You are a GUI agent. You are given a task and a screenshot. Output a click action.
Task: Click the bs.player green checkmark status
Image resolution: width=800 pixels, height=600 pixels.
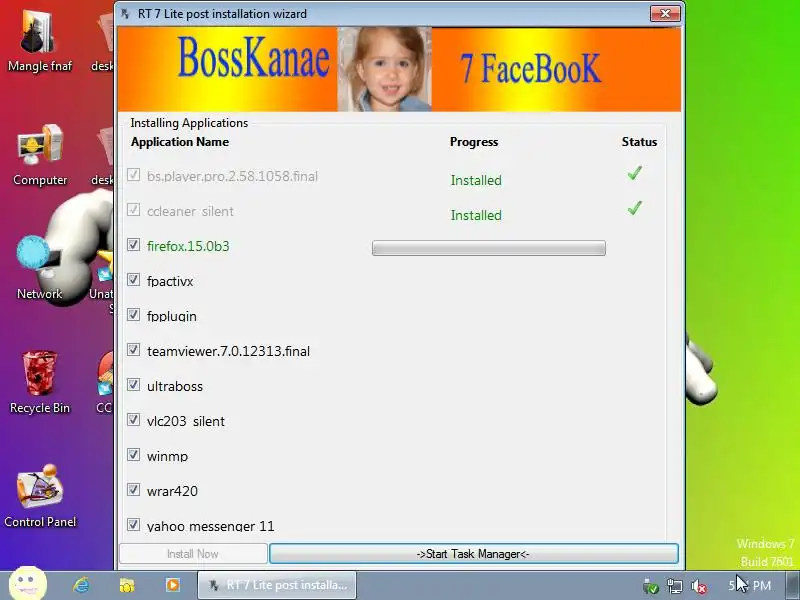pos(635,173)
